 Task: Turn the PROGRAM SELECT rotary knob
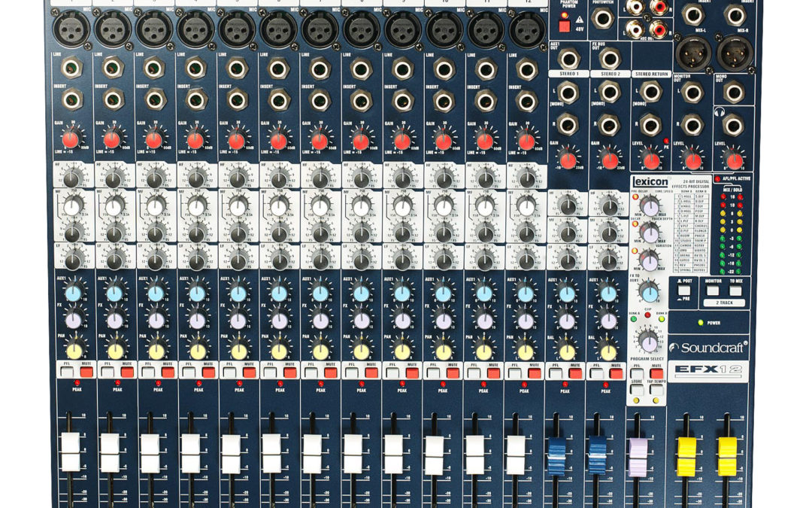pyautogui.click(x=648, y=341)
